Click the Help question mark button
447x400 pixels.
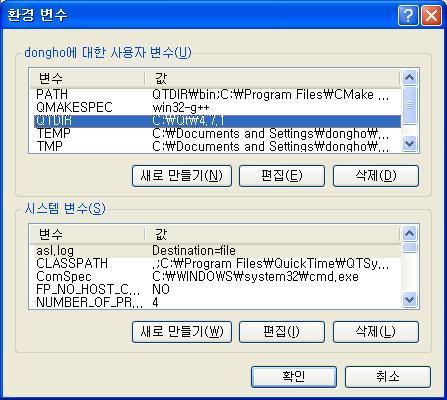[x=408, y=15]
